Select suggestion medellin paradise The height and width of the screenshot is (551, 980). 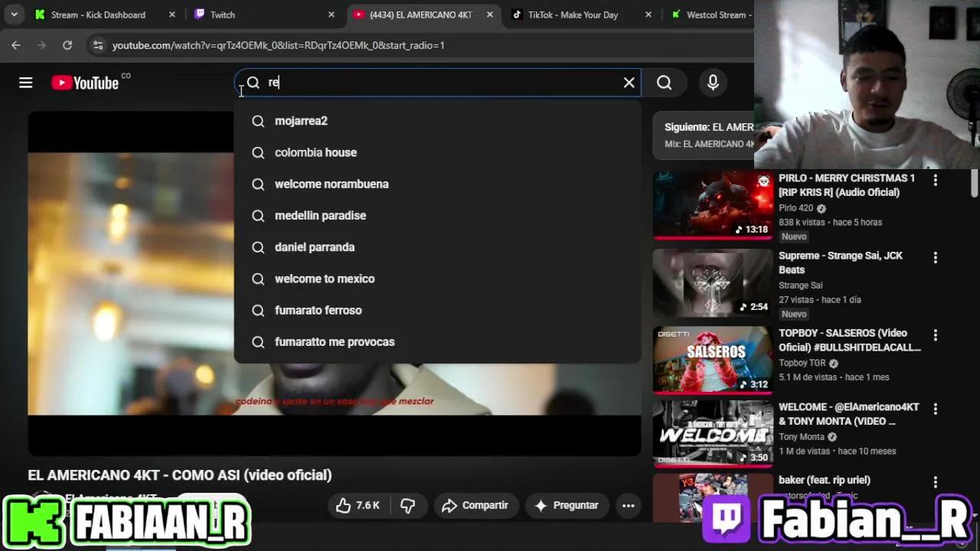tap(437, 216)
